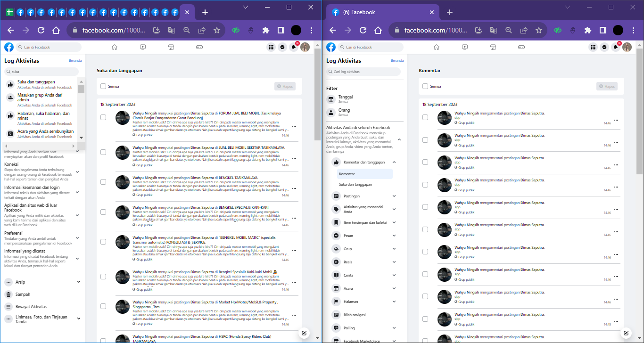Open notifications bell in right window
Viewport: 644px width, 343px height.
(x=616, y=47)
